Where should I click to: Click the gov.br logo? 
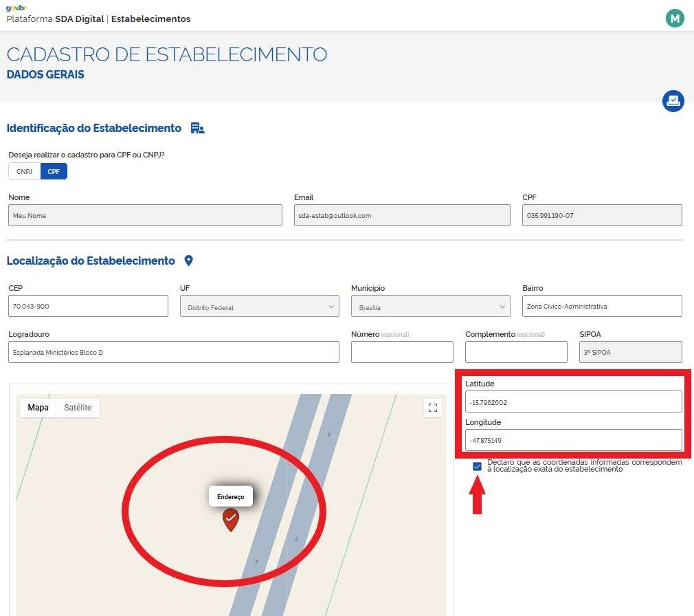[x=16, y=8]
